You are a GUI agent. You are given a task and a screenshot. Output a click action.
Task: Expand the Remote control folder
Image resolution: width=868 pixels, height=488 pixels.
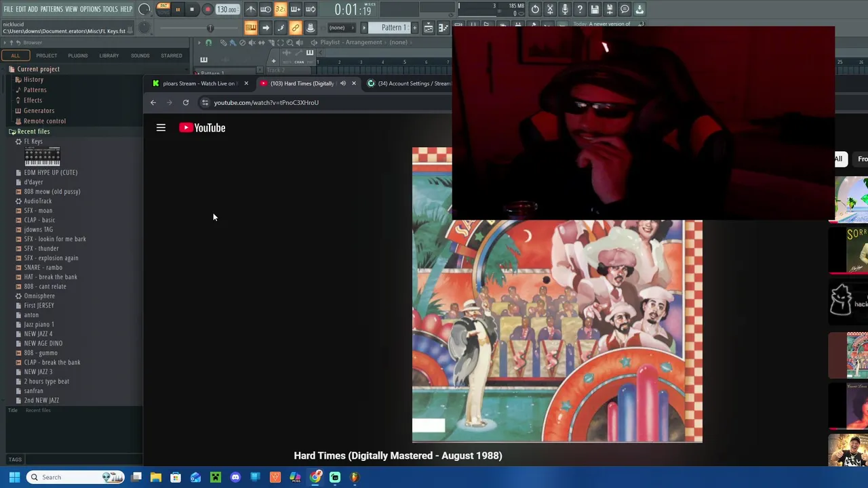pos(44,121)
